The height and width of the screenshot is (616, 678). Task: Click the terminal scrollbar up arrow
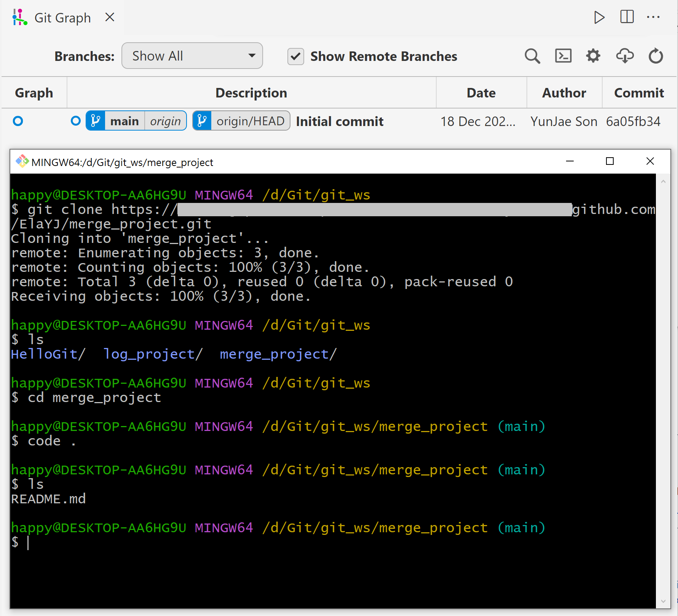pos(663,182)
